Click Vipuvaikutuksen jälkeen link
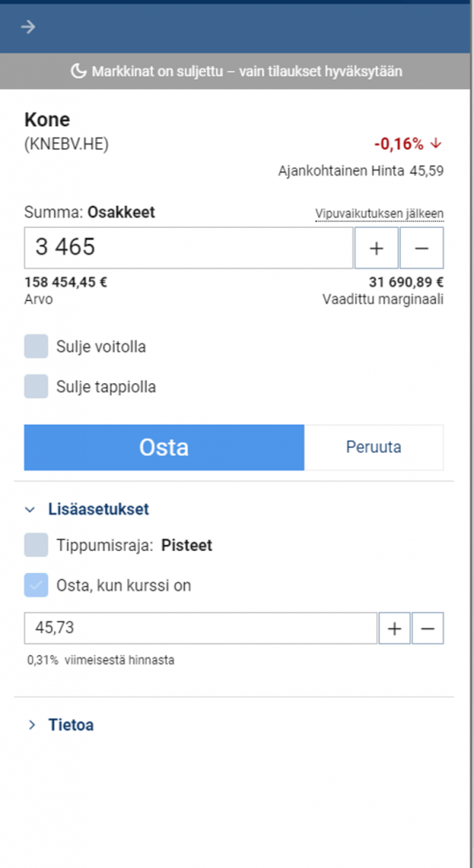Image resolution: width=474 pixels, height=868 pixels. pyautogui.click(x=379, y=214)
